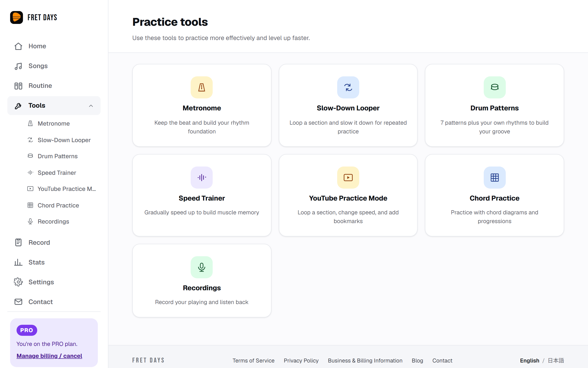This screenshot has width=588, height=368.
Task: Click the Recordings card's microphone icon
Action: click(x=202, y=267)
